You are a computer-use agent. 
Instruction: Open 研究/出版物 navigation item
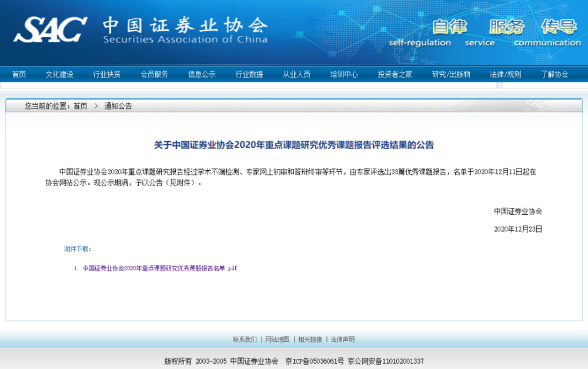click(451, 74)
